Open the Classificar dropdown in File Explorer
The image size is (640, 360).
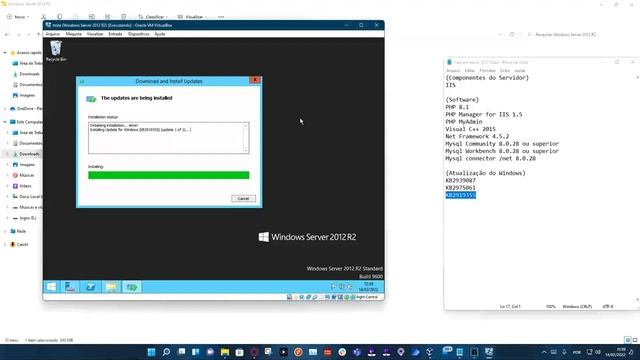pyautogui.click(x=153, y=17)
